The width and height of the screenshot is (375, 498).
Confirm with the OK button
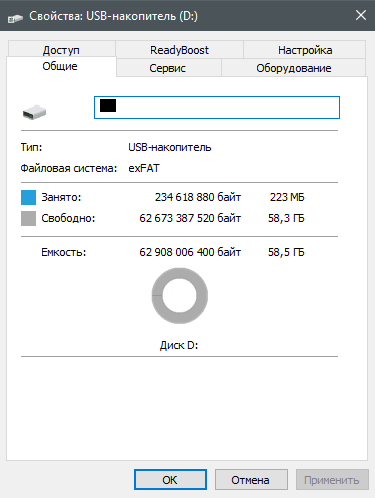coord(170,480)
